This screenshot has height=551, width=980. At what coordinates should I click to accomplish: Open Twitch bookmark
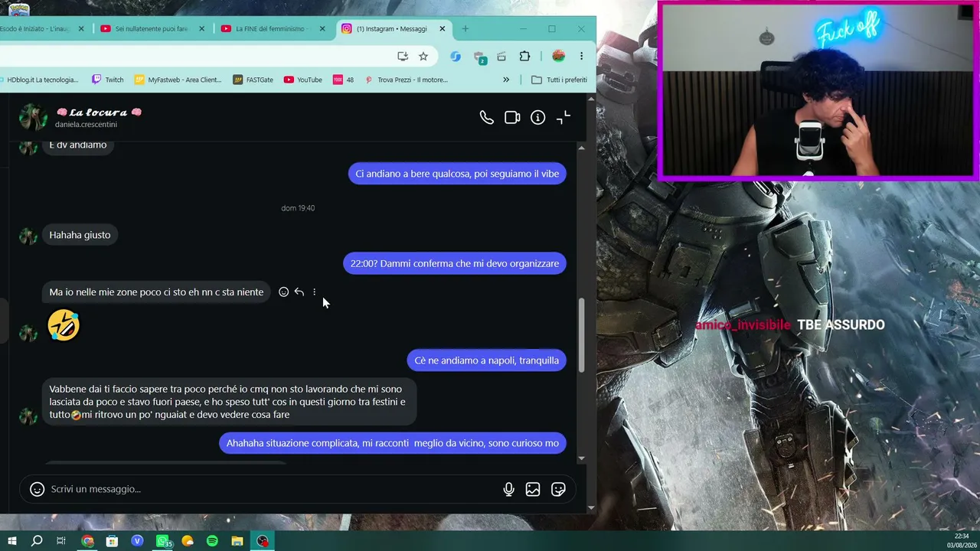click(x=107, y=80)
